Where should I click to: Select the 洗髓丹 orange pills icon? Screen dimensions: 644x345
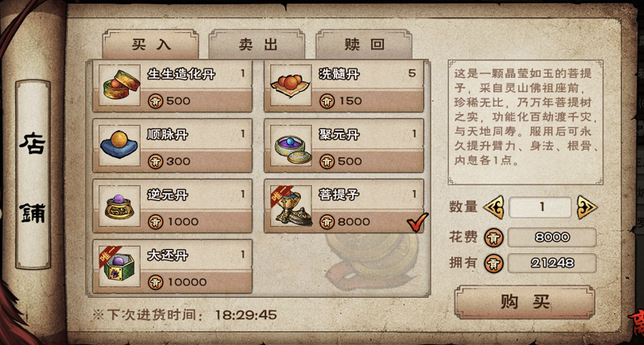291,85
